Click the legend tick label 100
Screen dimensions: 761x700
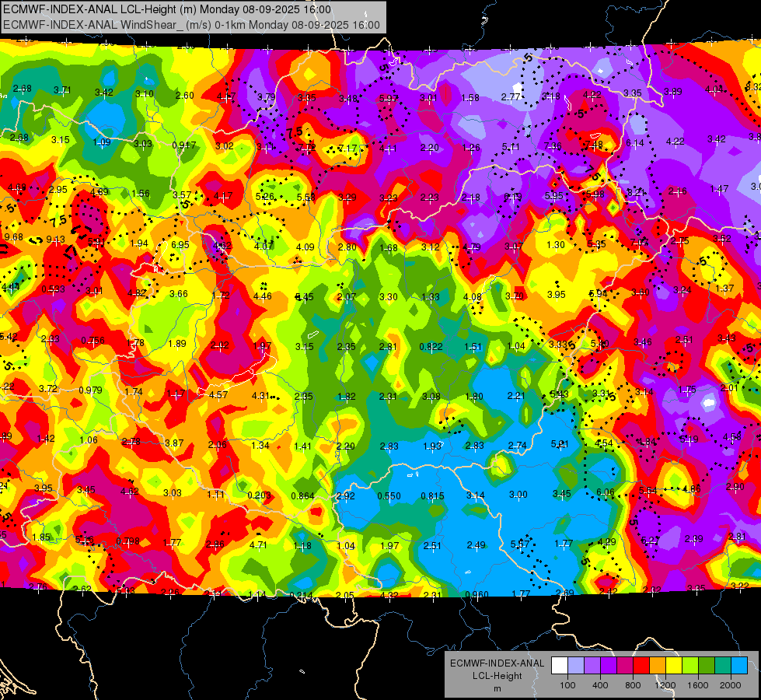point(567,685)
